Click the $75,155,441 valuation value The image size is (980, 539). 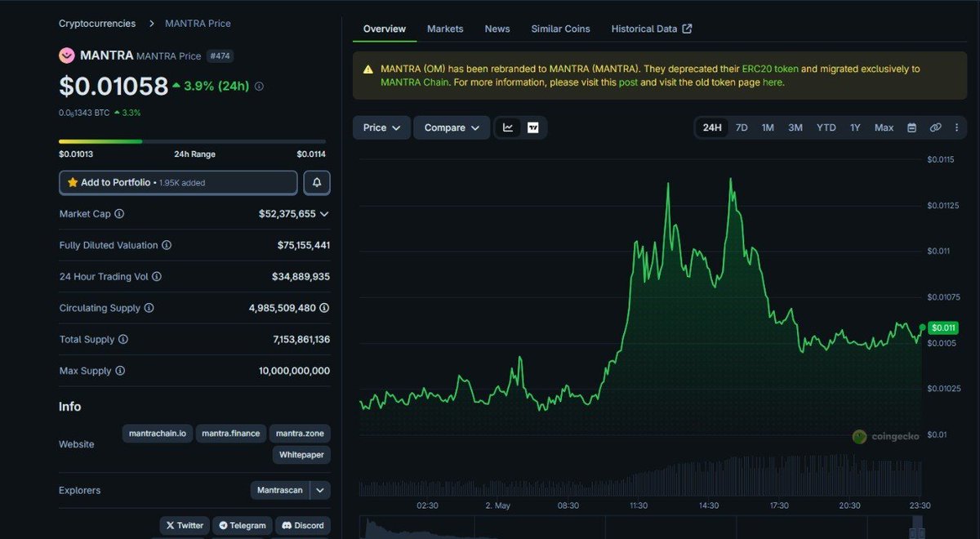click(x=304, y=245)
